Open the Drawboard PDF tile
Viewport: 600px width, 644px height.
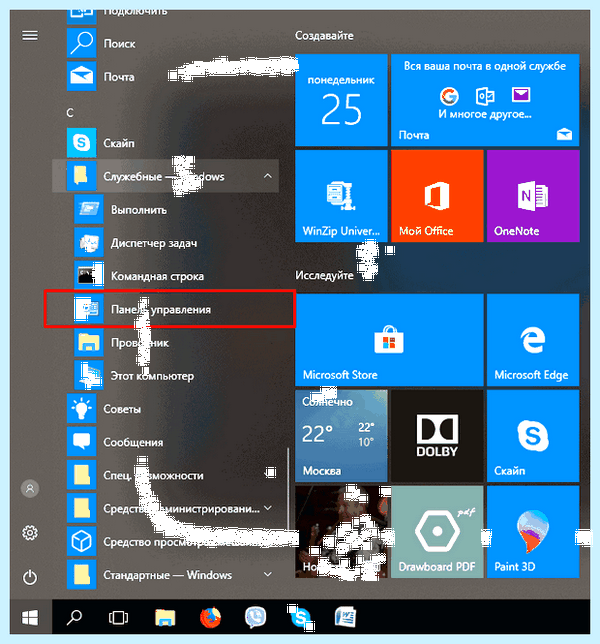tap(437, 532)
